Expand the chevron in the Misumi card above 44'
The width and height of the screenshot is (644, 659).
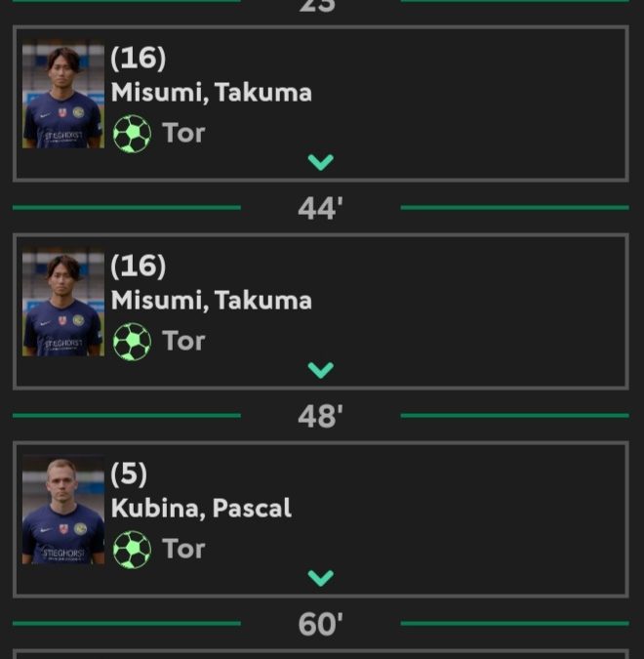(321, 162)
